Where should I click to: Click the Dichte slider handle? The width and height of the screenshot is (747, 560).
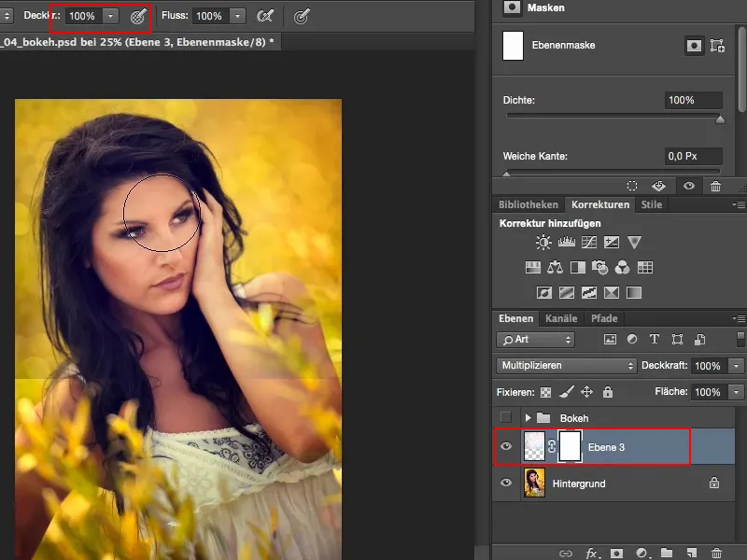coord(720,119)
